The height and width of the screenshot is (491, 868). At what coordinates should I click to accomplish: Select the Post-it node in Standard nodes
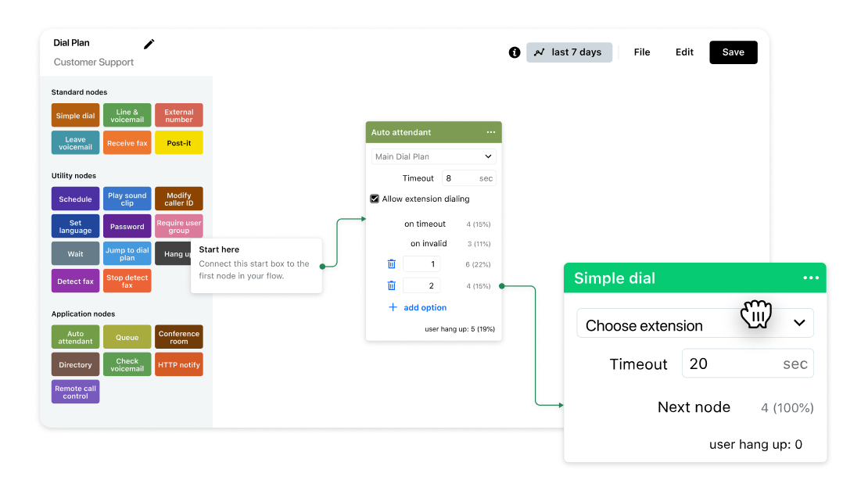coord(178,142)
